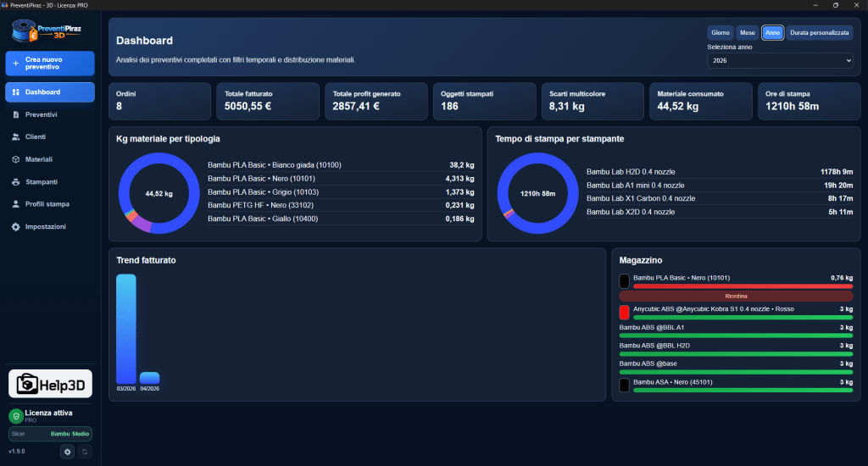The width and height of the screenshot is (868, 466).
Task: Click the Licenza attiva PRO label
Action: (x=48, y=416)
